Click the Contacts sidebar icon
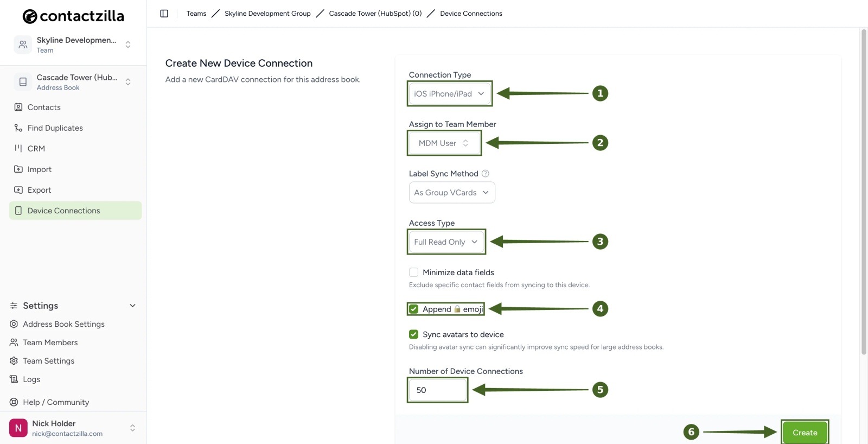This screenshot has height=444, width=868. coord(18,107)
